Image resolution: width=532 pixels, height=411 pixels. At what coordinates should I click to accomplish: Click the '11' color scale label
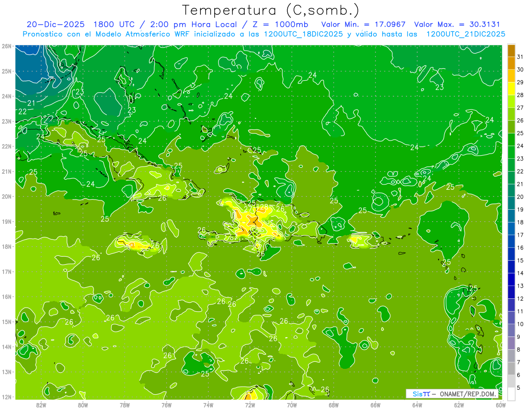pos(520,311)
